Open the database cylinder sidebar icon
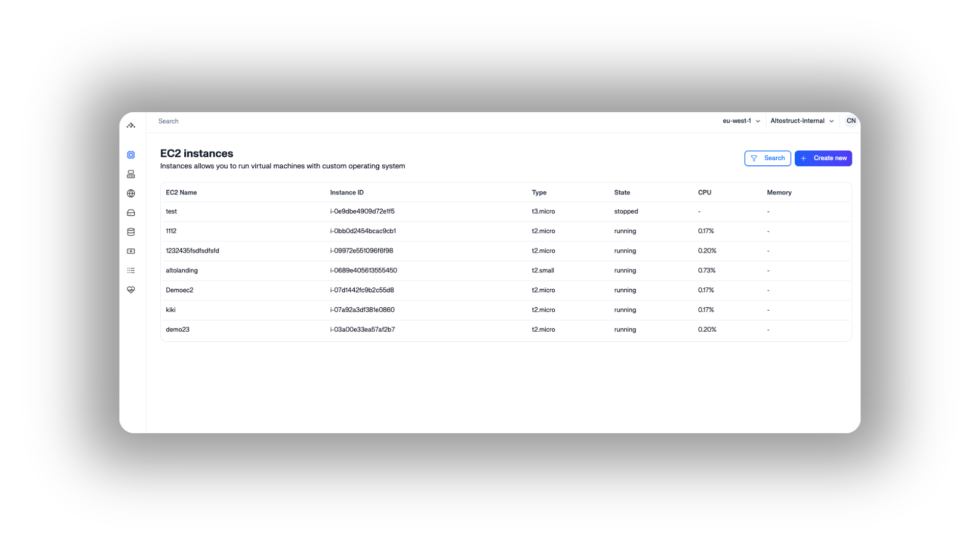 click(x=131, y=232)
